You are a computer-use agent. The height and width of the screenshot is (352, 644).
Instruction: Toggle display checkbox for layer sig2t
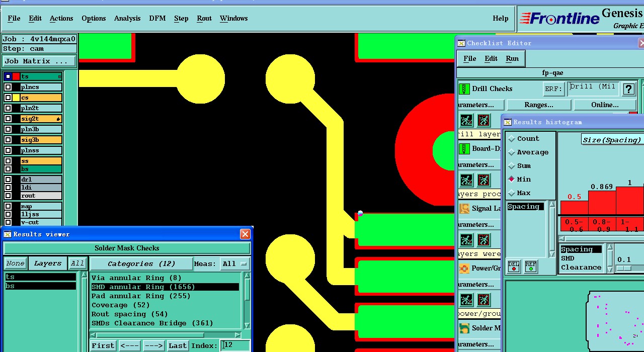pos(8,119)
